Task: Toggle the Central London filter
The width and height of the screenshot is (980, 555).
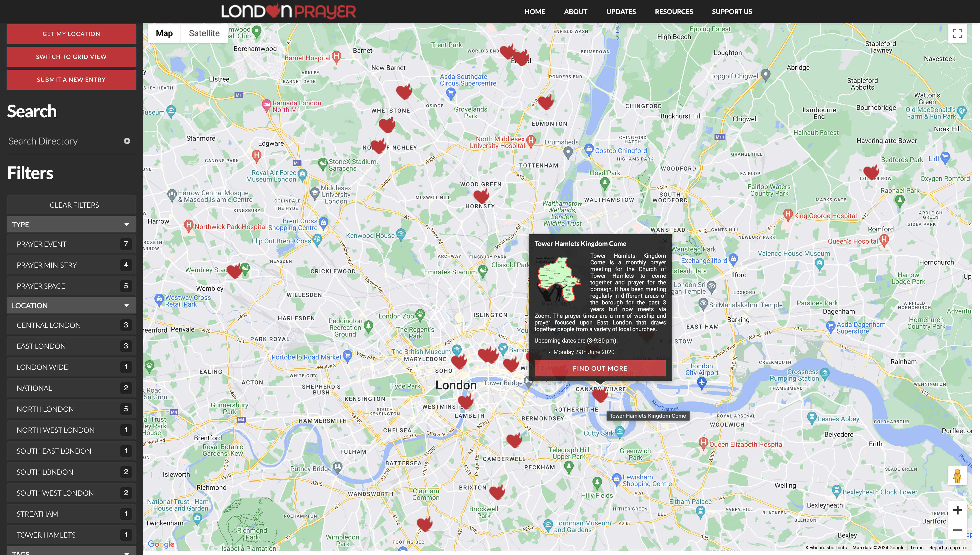Action: coord(71,325)
